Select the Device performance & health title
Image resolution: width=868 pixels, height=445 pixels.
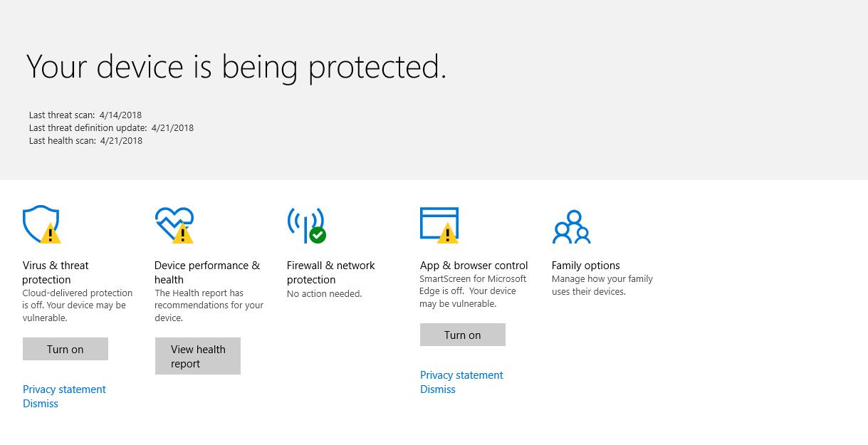(207, 273)
